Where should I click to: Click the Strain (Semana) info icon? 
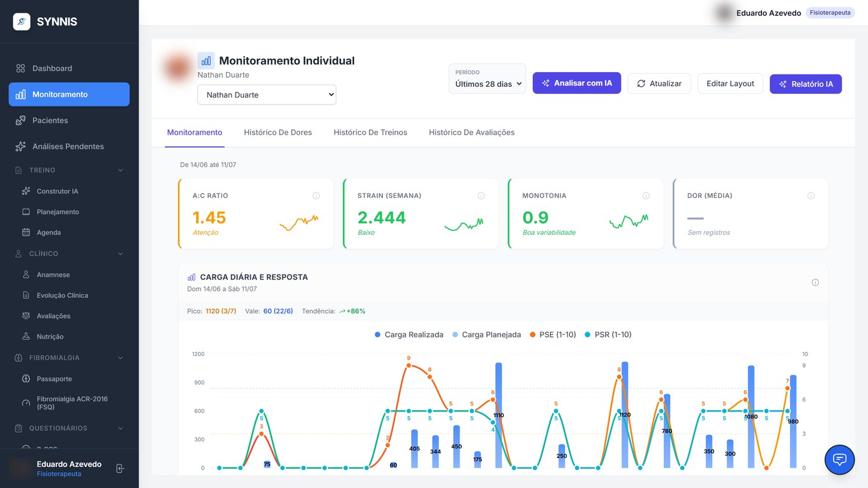click(481, 196)
